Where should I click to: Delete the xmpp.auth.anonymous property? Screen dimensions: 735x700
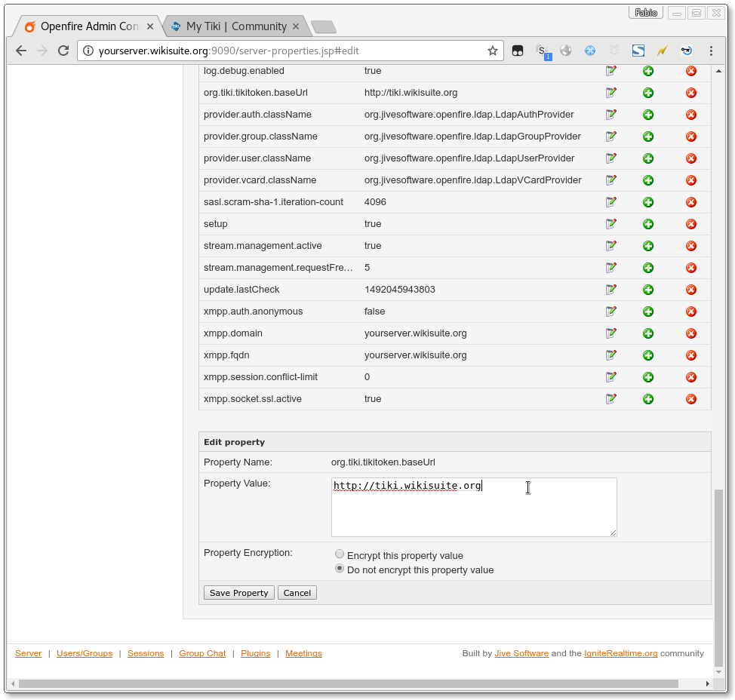690,312
